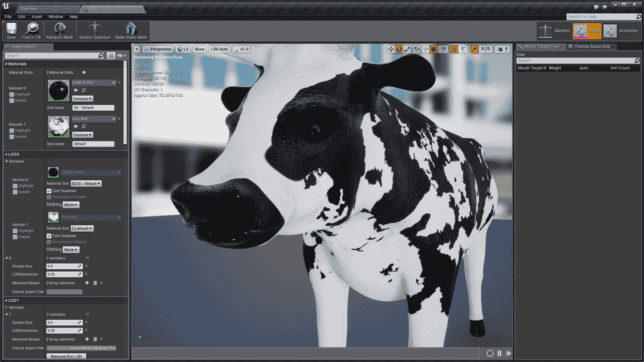Uncheck Cast Shadows for Section 0
644x362 pixels.
[49, 191]
